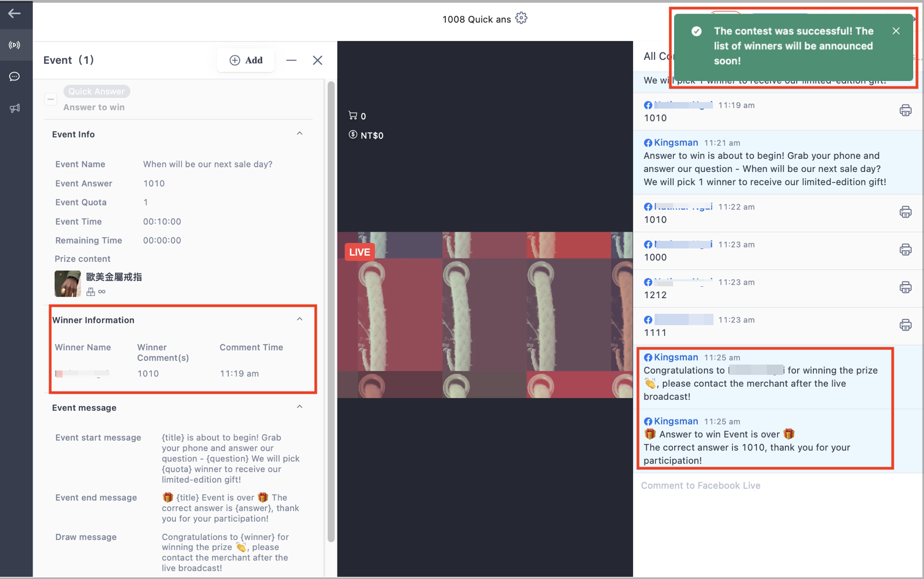Close the Event panel
The height and width of the screenshot is (579, 924).
[x=317, y=60]
